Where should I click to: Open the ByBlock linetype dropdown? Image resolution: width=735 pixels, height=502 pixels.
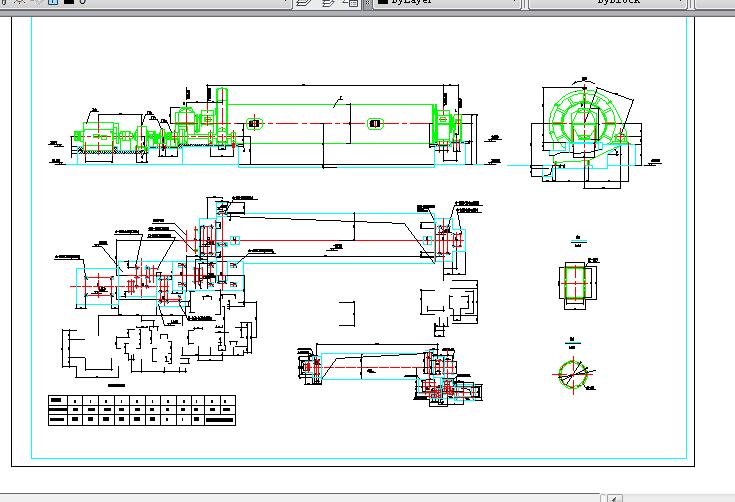pos(607,3)
